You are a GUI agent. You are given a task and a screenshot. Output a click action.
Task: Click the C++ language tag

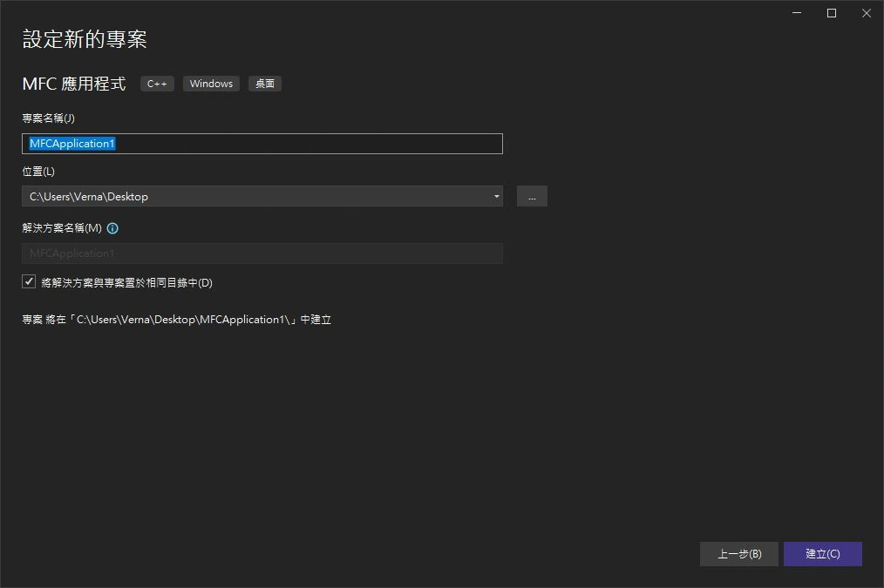pos(157,84)
